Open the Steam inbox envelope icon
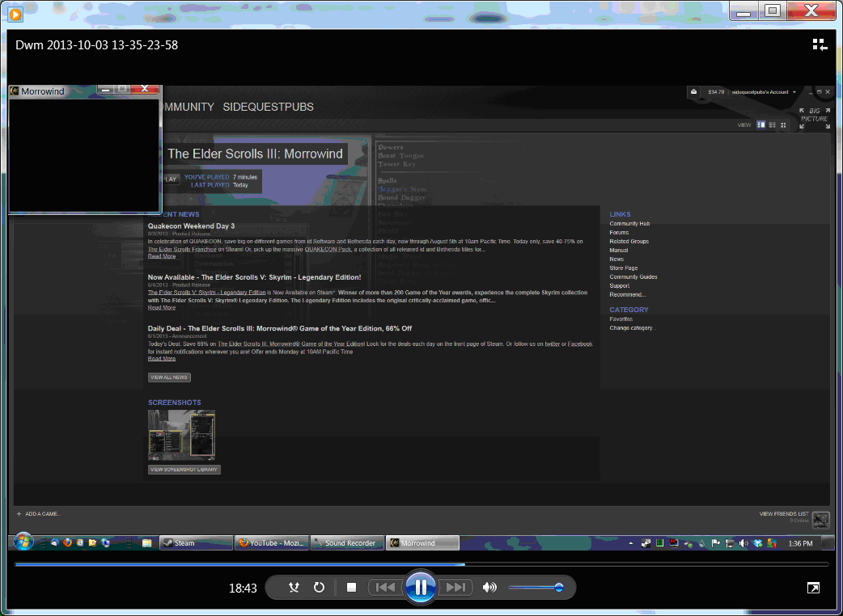The image size is (843, 616). tap(693, 92)
